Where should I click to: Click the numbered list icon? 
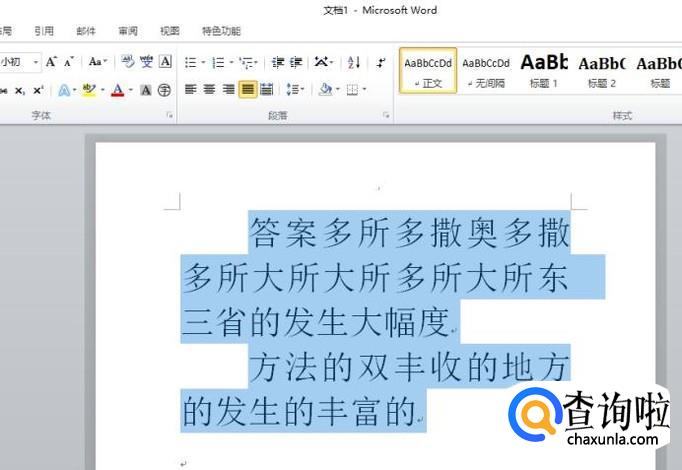click(218, 62)
